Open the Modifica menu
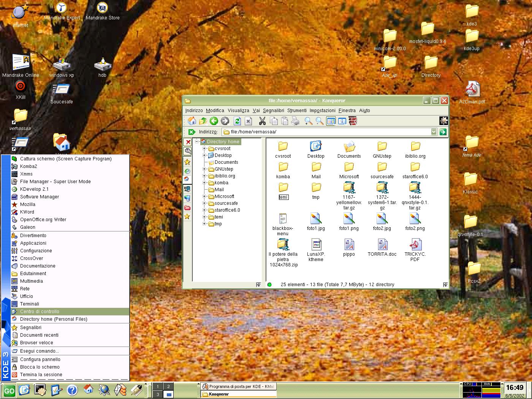This screenshot has height=399, width=532. (215, 111)
